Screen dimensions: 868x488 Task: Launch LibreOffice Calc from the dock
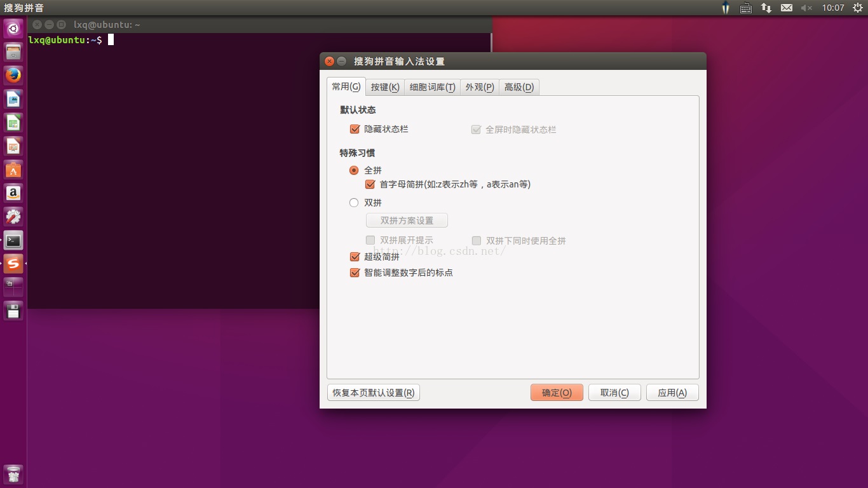[13, 122]
